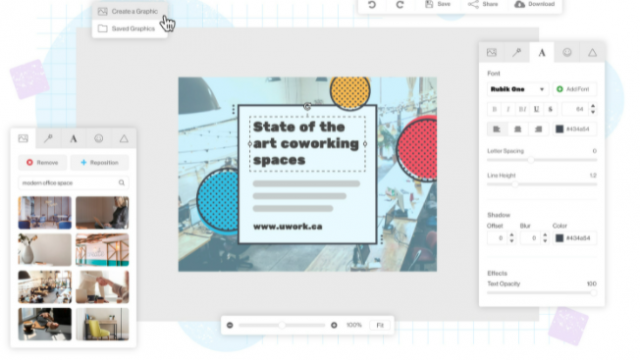Open wrench tab in left panel
The image size is (640, 360).
[x=48, y=138]
